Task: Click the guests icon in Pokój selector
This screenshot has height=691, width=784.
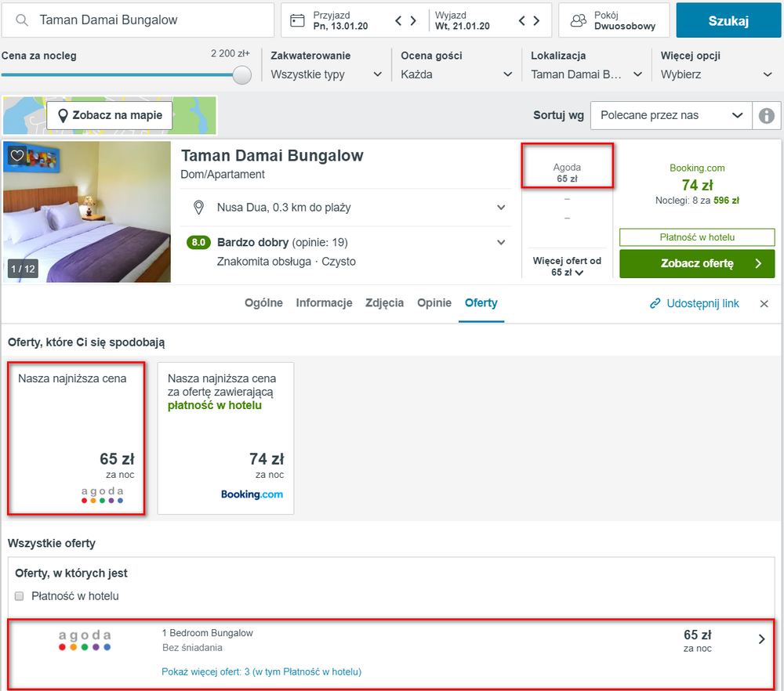Action: pos(579,20)
